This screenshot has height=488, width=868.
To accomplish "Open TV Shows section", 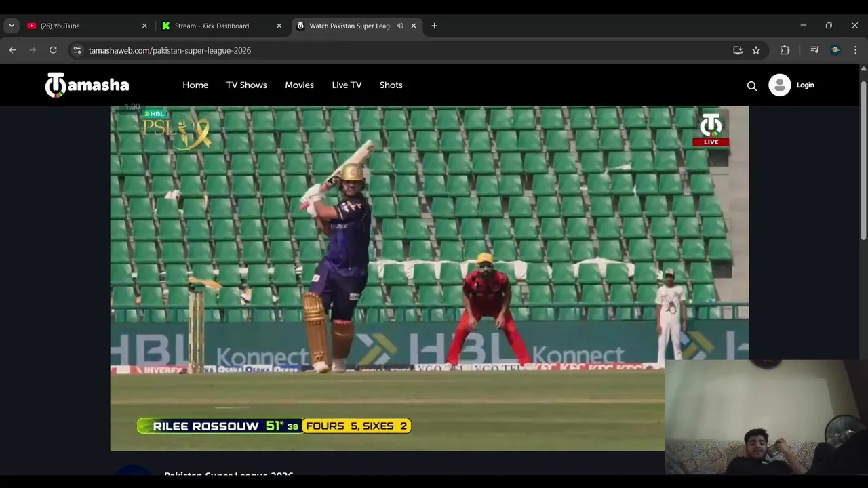I will 246,85.
